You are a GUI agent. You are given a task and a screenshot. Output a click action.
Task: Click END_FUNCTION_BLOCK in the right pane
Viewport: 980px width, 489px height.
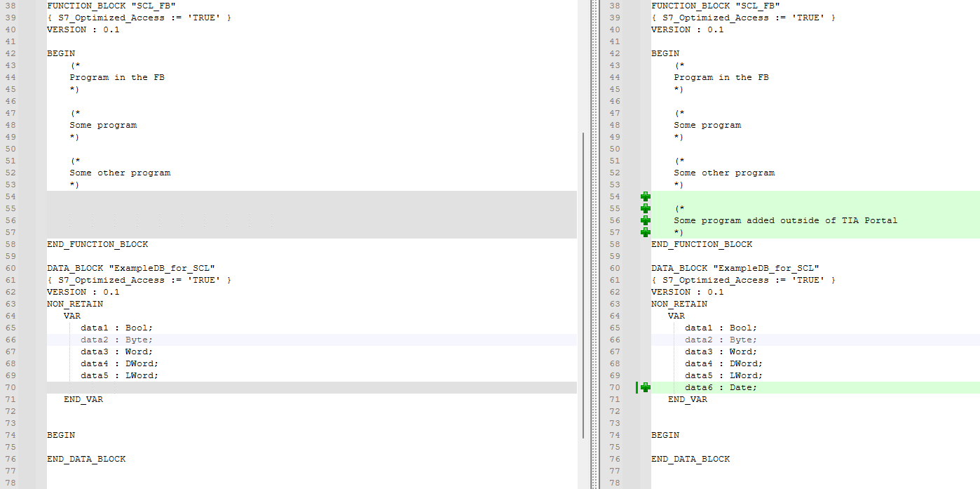point(701,244)
